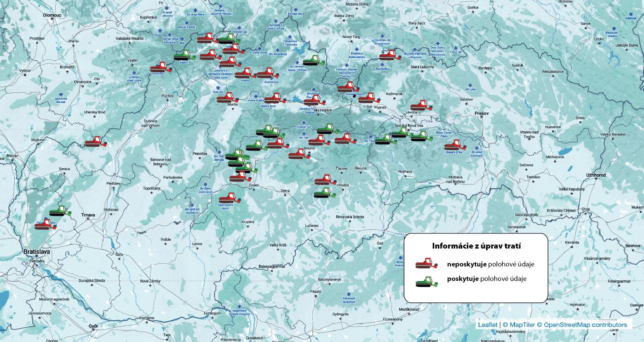Viewport: 644px width, 342px height.
Task: Open the red snowcat above Hnúšťa
Action: pos(326,180)
